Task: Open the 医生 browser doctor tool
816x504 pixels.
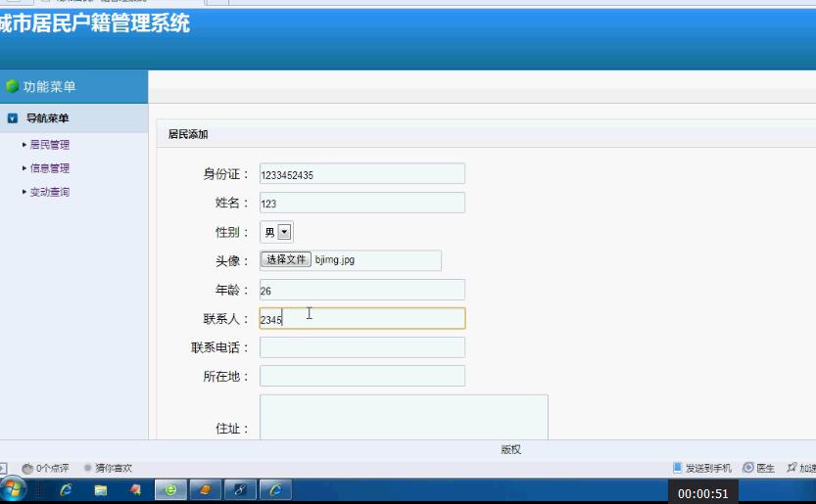Action: (x=759, y=468)
